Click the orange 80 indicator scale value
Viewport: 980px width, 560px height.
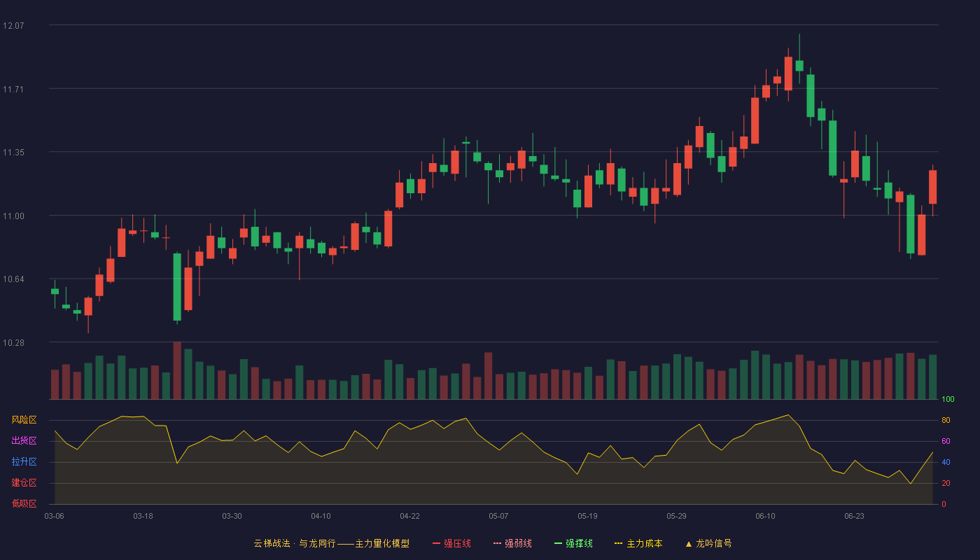pos(946,420)
